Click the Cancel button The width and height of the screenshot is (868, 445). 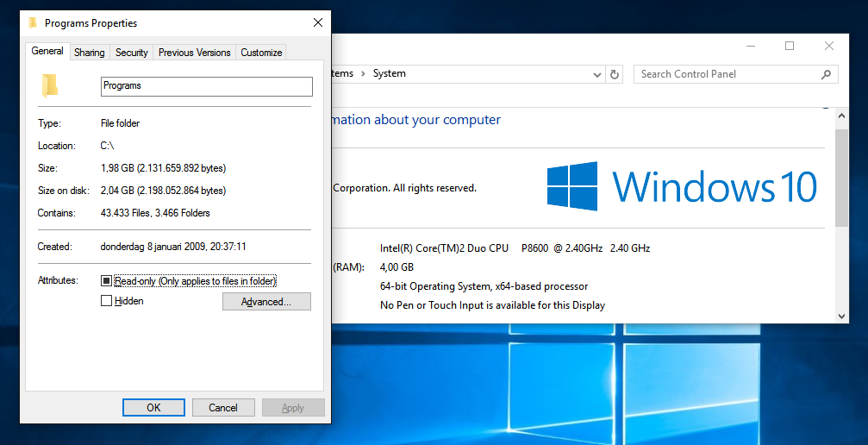[223, 407]
